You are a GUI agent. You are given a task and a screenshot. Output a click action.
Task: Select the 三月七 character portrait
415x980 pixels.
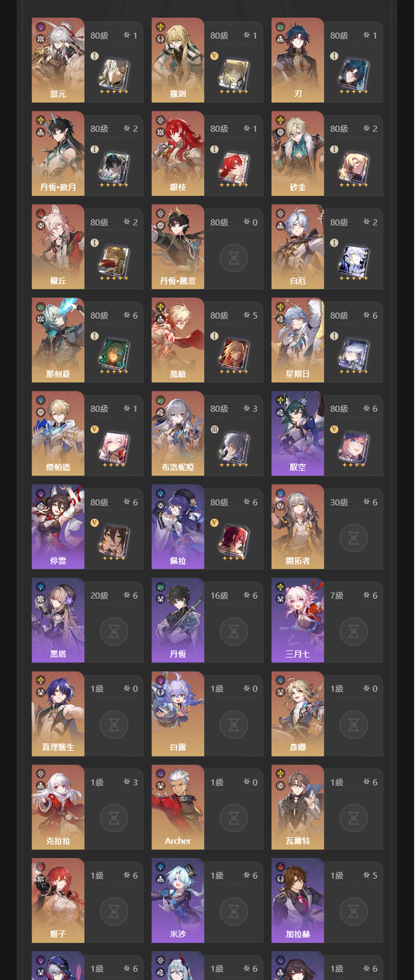click(x=298, y=620)
